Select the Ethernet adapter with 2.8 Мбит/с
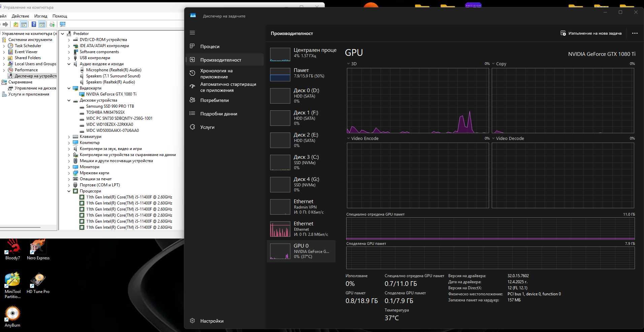Screen dimensions: 644x332 301,229
